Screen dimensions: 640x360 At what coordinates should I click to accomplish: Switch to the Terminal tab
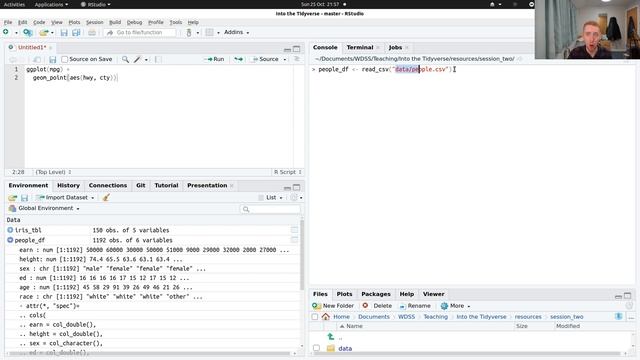360,47
